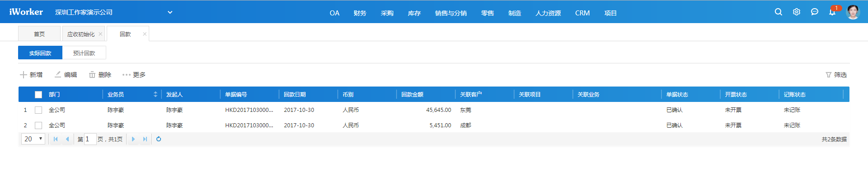This screenshot has height=188, width=868.
Task: Expand the company selector dropdown arrow
Action: coord(170,12)
